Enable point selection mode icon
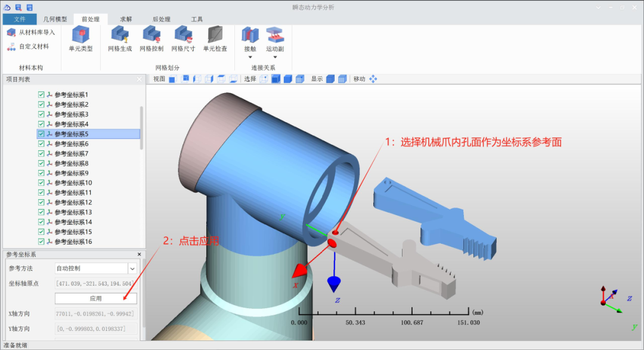Viewport: 644px width, 350px height. pyautogui.click(x=264, y=79)
